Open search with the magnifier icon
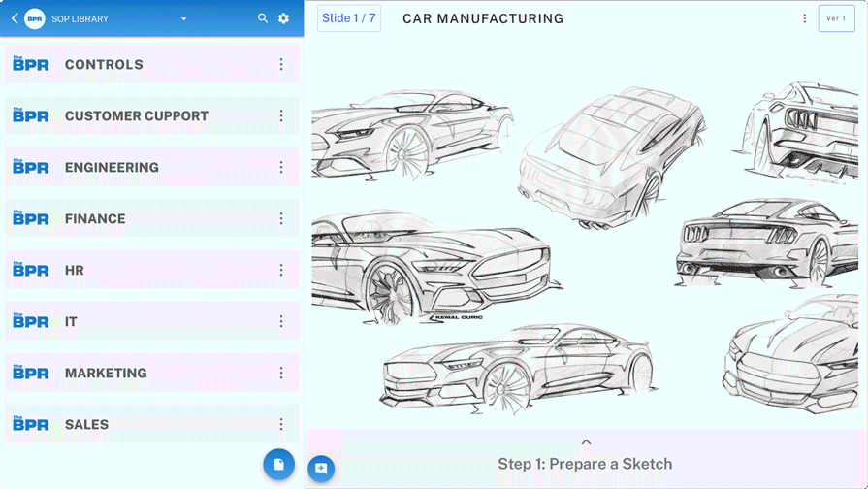Screen dimensions: 868x489 point(263,18)
